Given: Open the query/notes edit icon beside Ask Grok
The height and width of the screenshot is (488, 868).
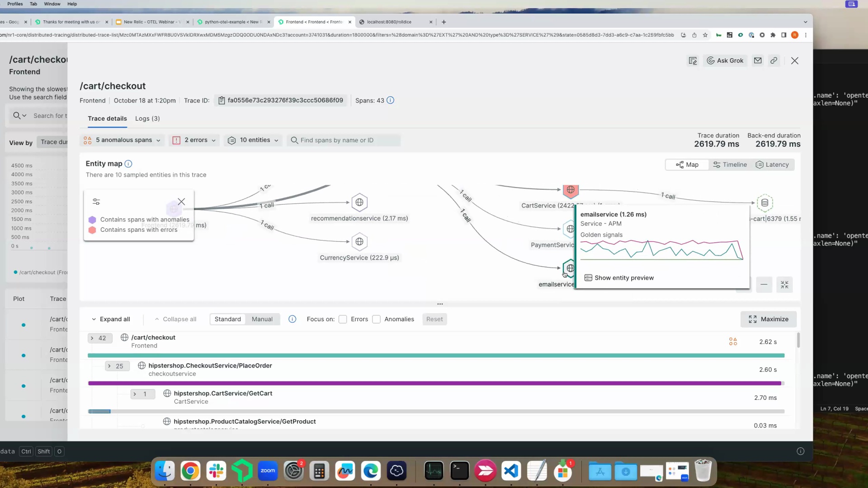Looking at the screenshot, I should coord(693,61).
